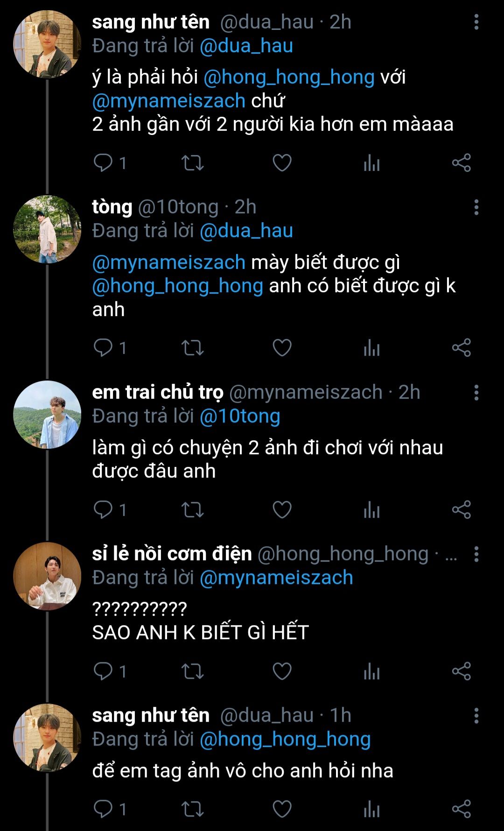Like tòng's reply tagging @mynameiszach
This screenshot has width=504, height=831.
[x=282, y=348]
